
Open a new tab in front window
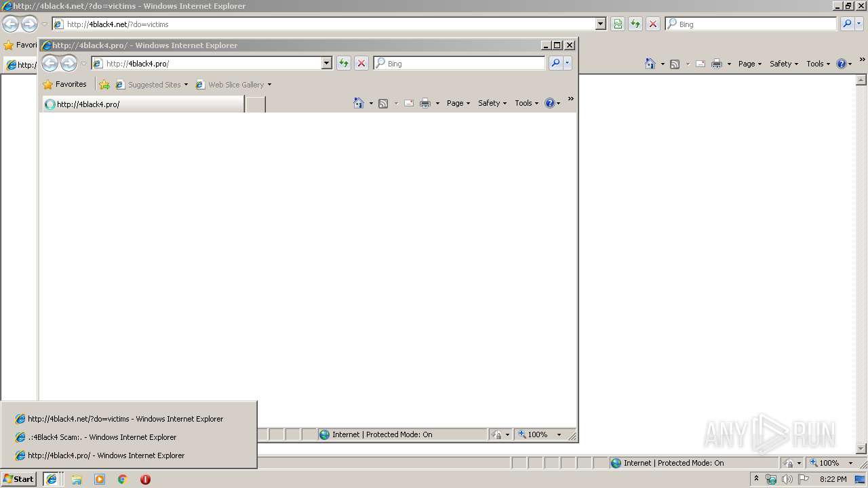click(255, 104)
